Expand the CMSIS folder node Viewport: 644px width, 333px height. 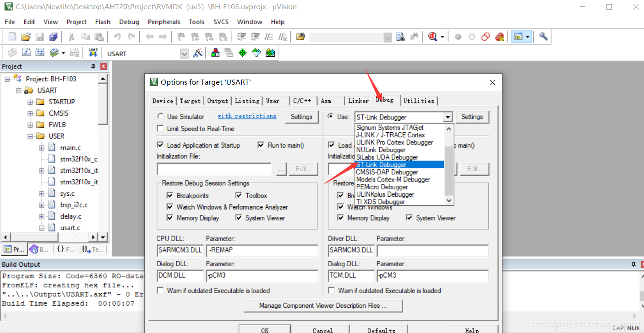pos(30,113)
